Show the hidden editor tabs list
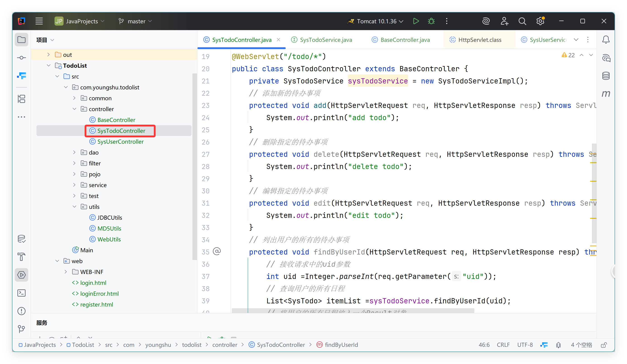The height and width of the screenshot is (364, 627). point(576,40)
